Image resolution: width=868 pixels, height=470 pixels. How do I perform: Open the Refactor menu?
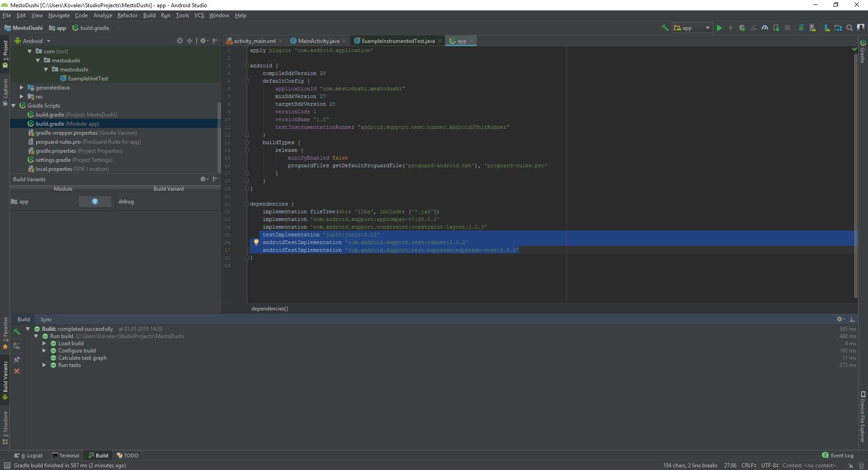[x=127, y=15]
